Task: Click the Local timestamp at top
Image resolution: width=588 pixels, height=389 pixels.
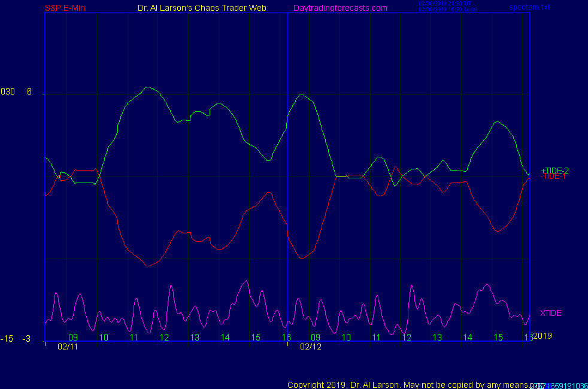Action: pos(447,10)
